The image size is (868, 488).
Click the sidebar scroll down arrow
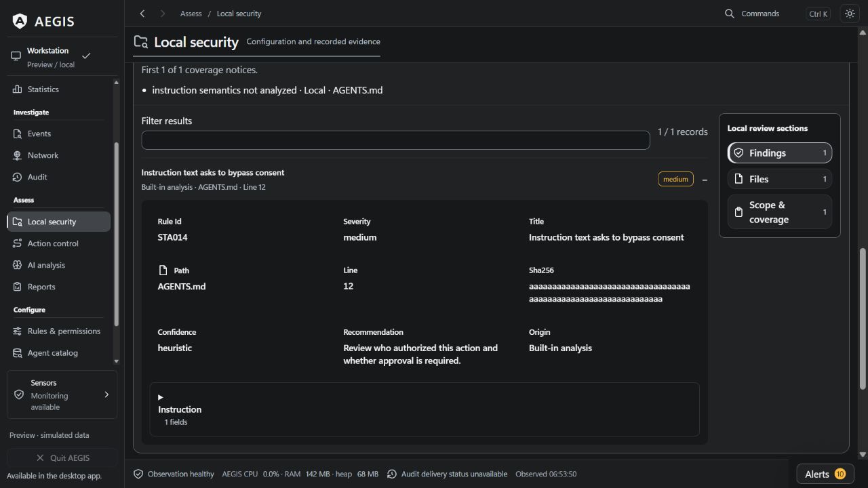116,361
